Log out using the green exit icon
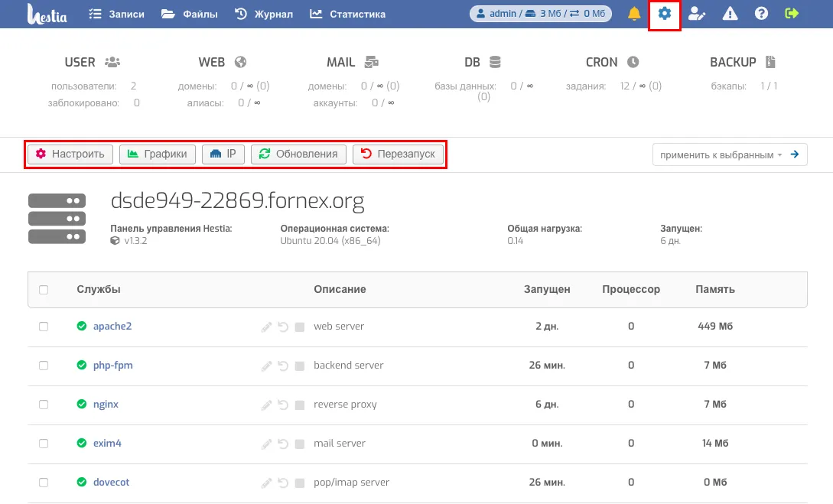833x504 pixels. coord(792,14)
